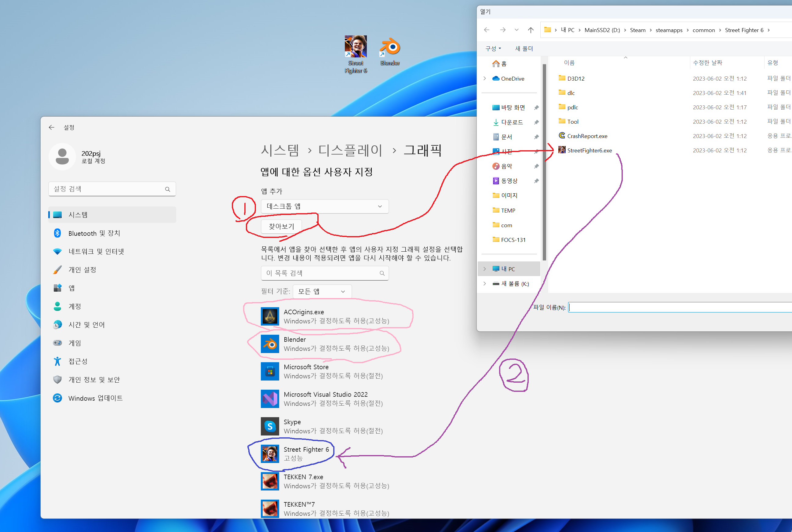This screenshot has height=532, width=792.
Task: Open the 데스크톱 앱 dropdown
Action: pos(324,206)
